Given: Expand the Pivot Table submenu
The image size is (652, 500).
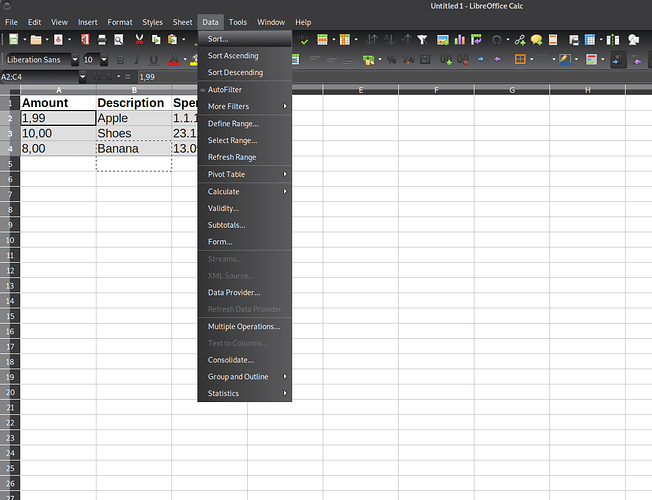Looking at the screenshot, I should (244, 174).
